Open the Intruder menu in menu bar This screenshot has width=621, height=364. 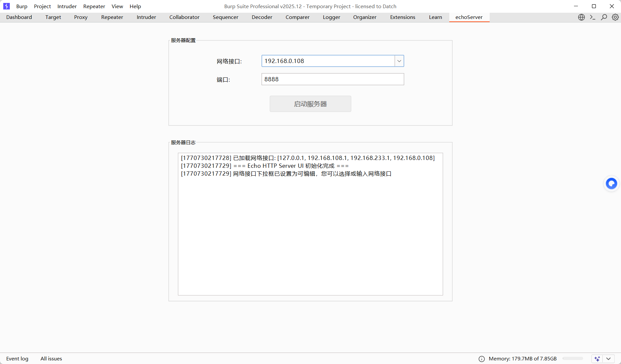tap(67, 6)
